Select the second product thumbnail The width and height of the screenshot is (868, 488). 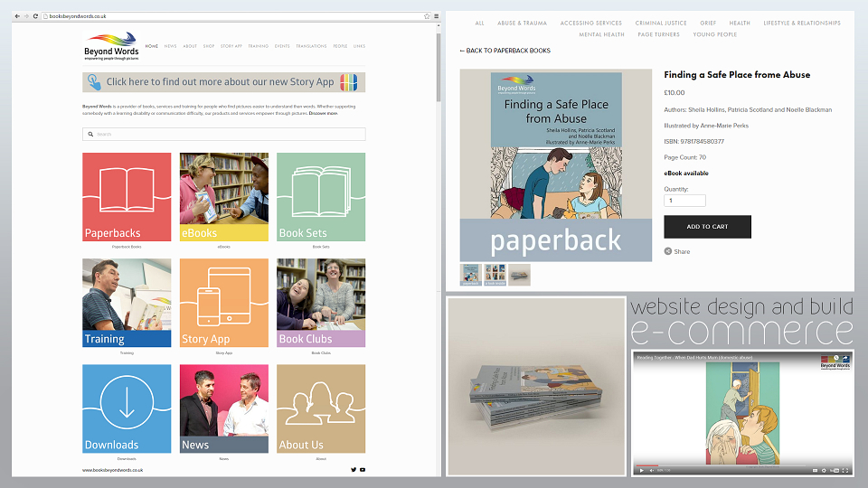[x=495, y=275]
